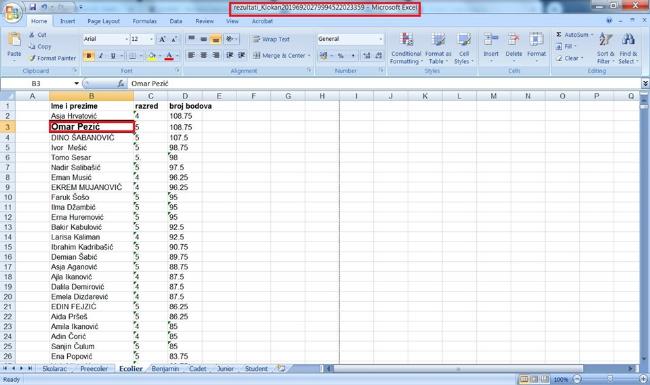Open Microsoft Excel Help icon

609,20
